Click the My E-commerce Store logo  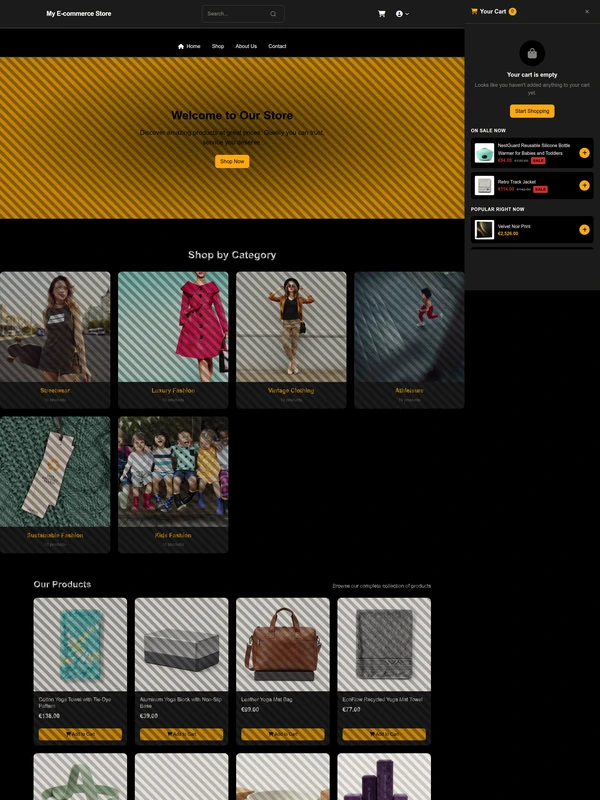[x=79, y=14]
